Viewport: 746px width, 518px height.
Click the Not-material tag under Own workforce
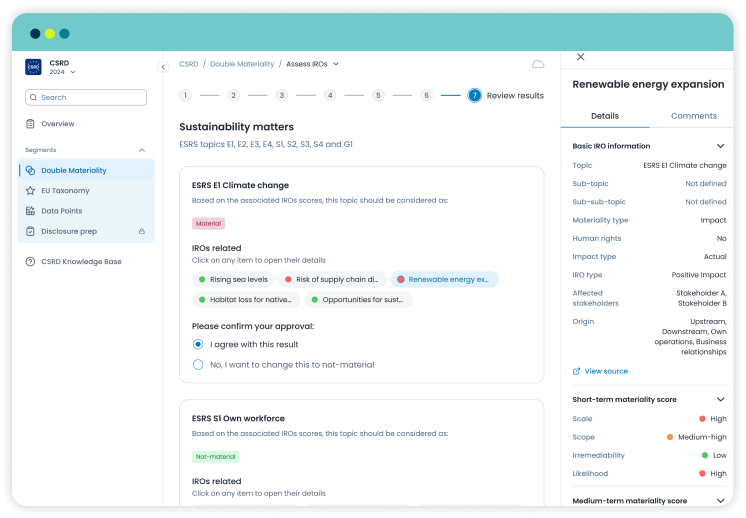216,457
